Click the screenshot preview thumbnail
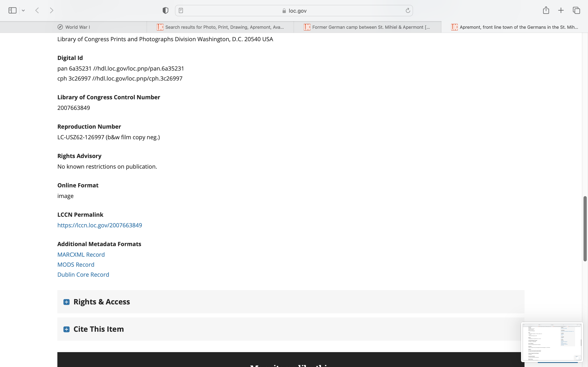Image resolution: width=588 pixels, height=367 pixels. tap(551, 342)
